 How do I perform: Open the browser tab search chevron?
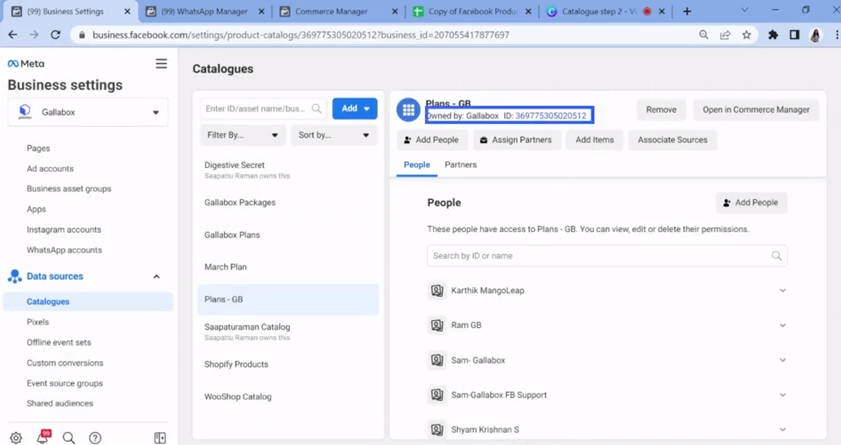pyautogui.click(x=744, y=11)
